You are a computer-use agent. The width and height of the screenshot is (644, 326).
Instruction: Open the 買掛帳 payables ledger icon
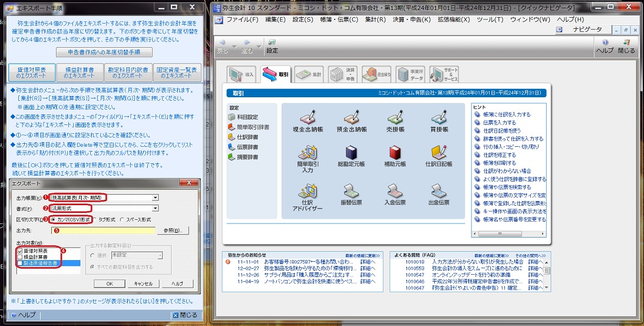tap(438, 121)
